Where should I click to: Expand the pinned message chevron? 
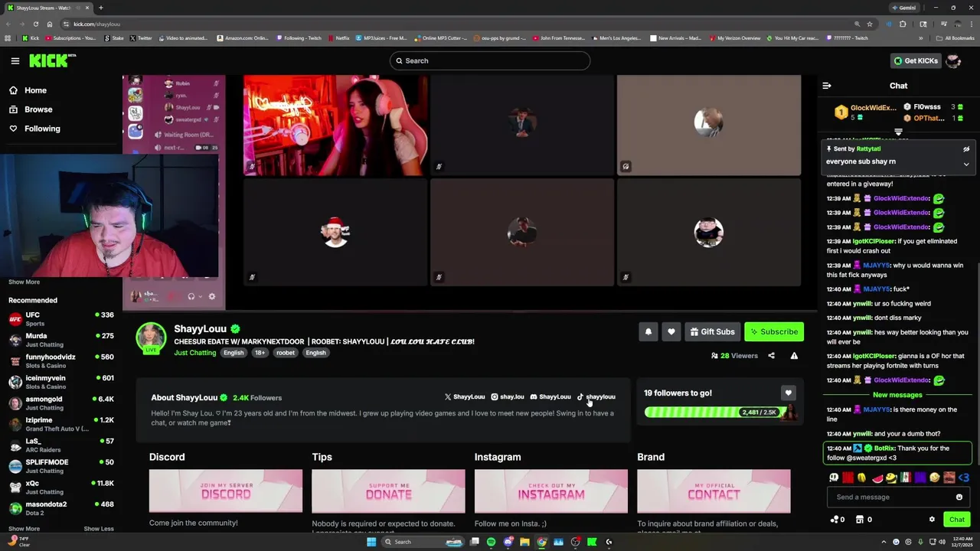966,164
